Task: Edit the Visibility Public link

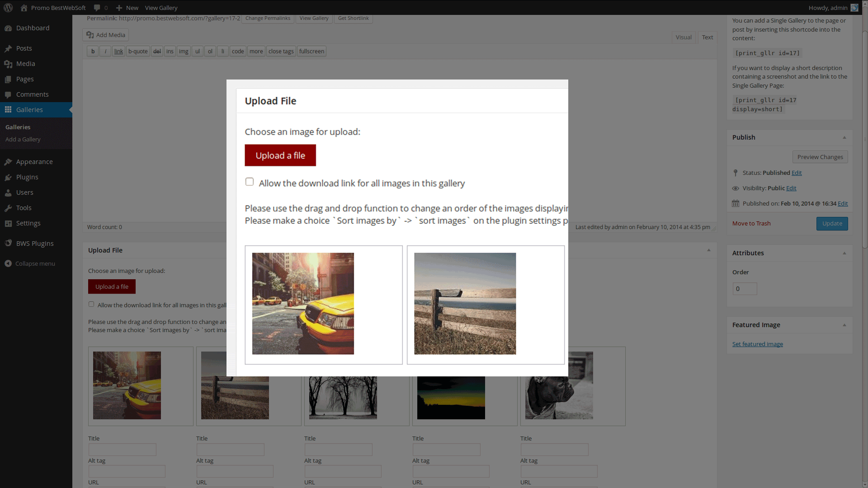Action: coord(791,188)
